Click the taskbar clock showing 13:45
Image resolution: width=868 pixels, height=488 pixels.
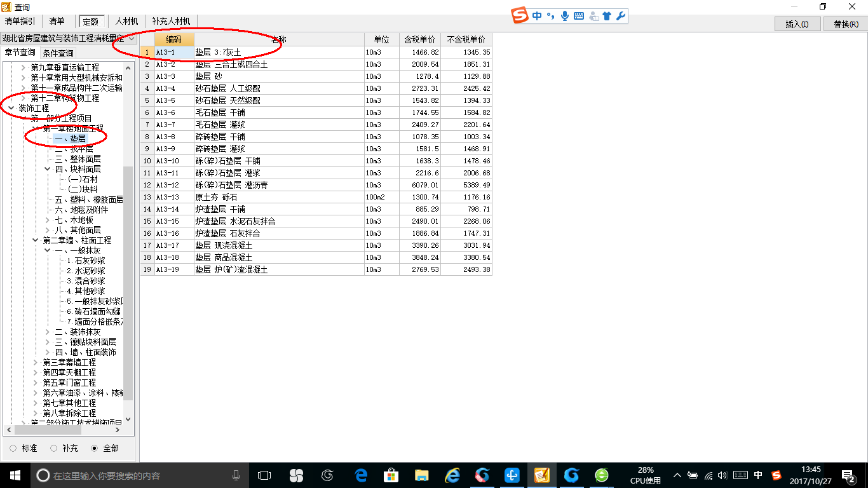click(811, 475)
